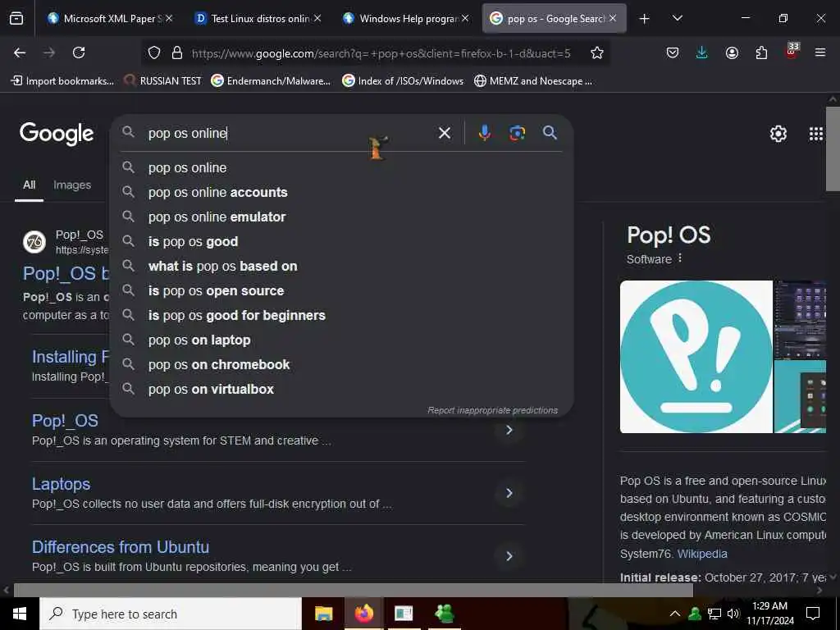
Task: Click the browser URL address bar
Action: 381,53
